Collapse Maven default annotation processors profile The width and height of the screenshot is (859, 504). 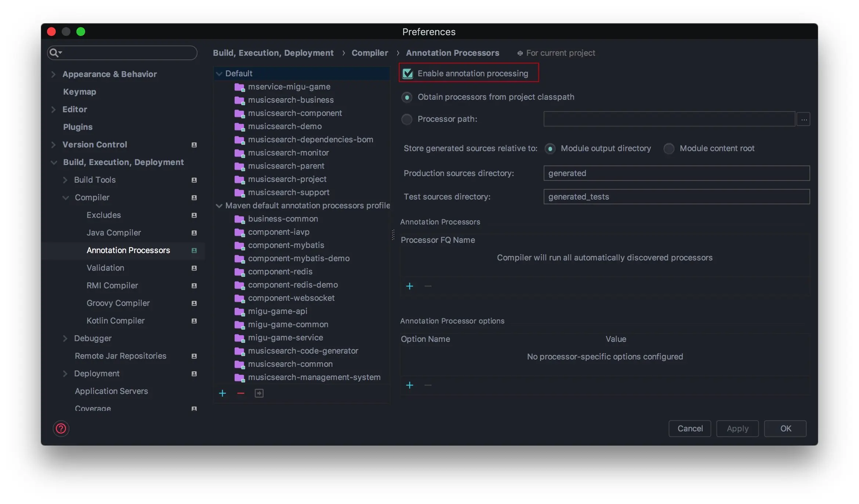tap(219, 206)
